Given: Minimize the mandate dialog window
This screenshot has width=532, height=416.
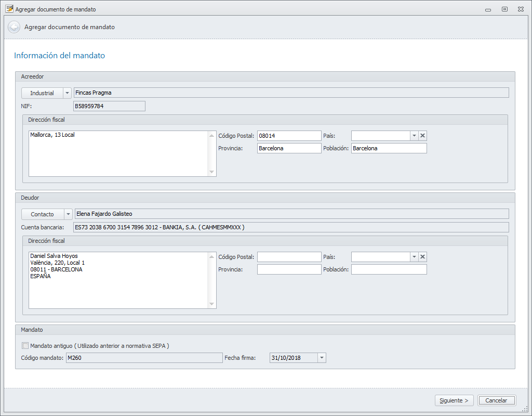Looking at the screenshot, I should [x=488, y=9].
